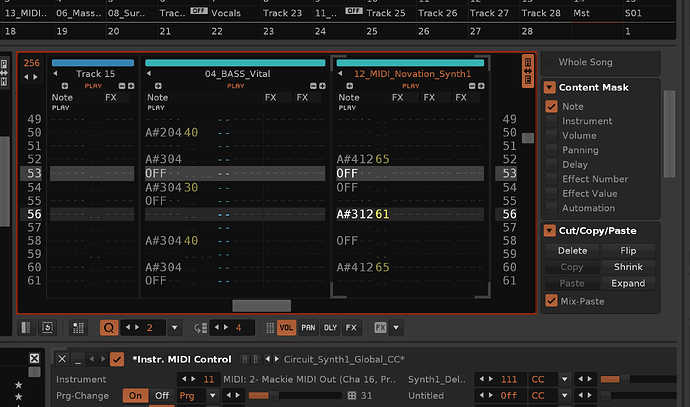
Task: Remove an effect column from 04_BASS_Vital
Action: pos(313,86)
